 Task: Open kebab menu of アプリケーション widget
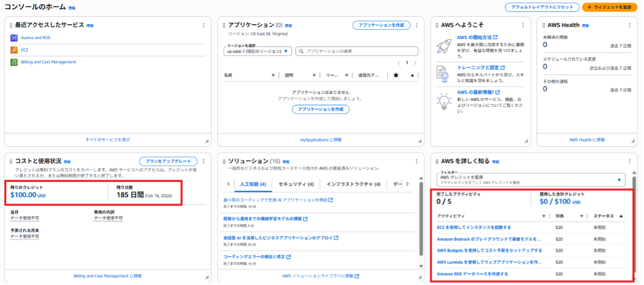[416, 25]
